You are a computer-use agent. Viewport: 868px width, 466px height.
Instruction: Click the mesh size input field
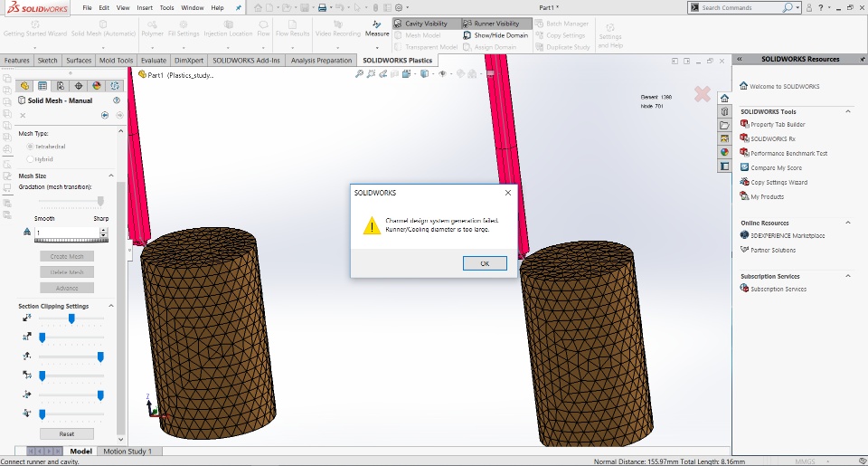click(68, 233)
